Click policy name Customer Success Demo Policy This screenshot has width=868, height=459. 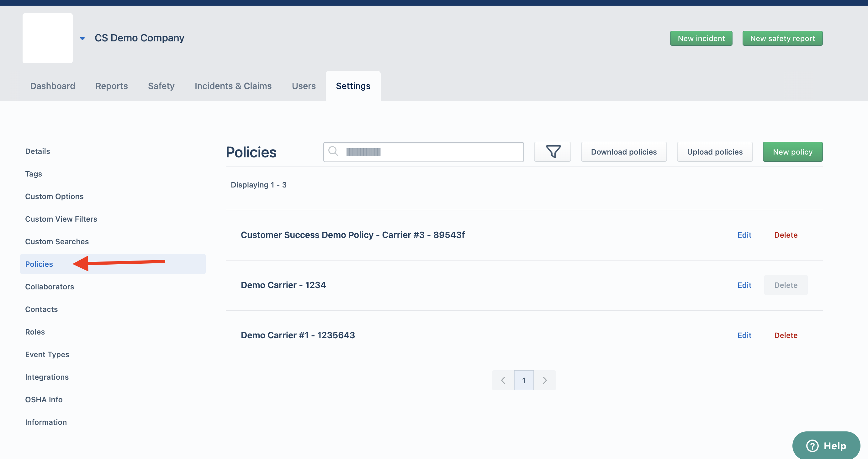click(352, 235)
